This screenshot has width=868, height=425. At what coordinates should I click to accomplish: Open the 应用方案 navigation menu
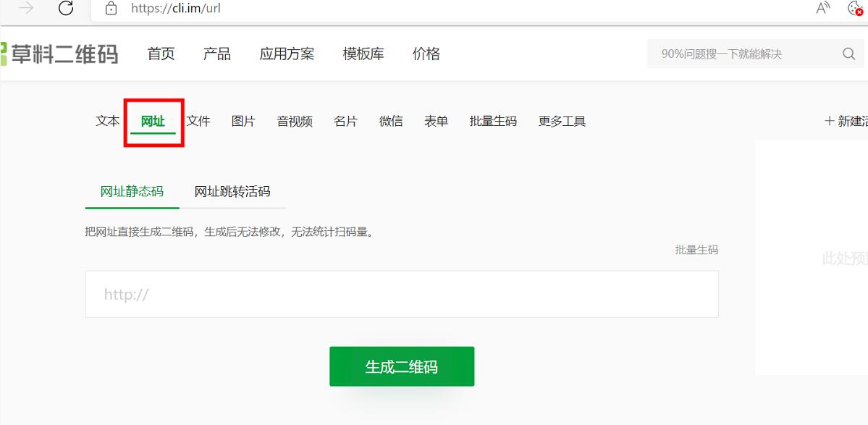[287, 54]
